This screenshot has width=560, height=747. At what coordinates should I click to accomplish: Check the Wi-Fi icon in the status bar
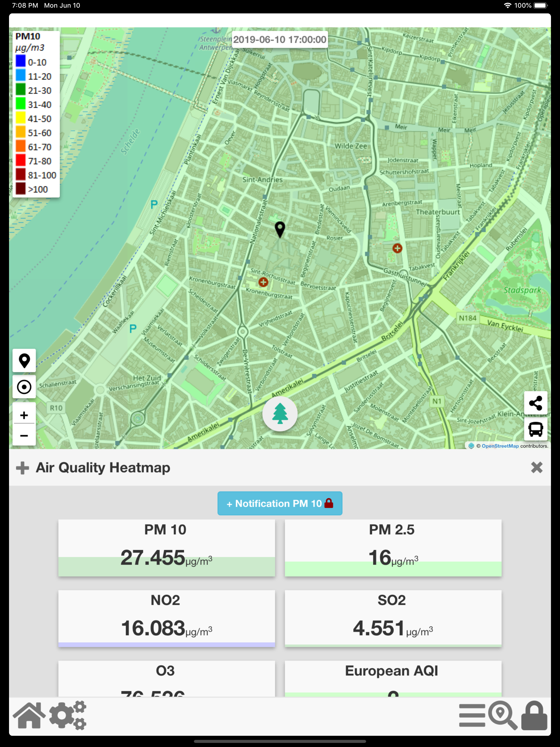(507, 5)
